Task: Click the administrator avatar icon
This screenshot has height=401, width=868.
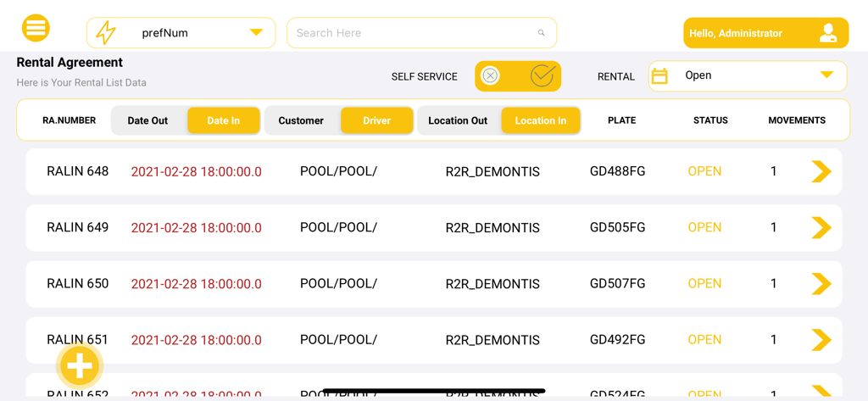Action: coord(829,33)
